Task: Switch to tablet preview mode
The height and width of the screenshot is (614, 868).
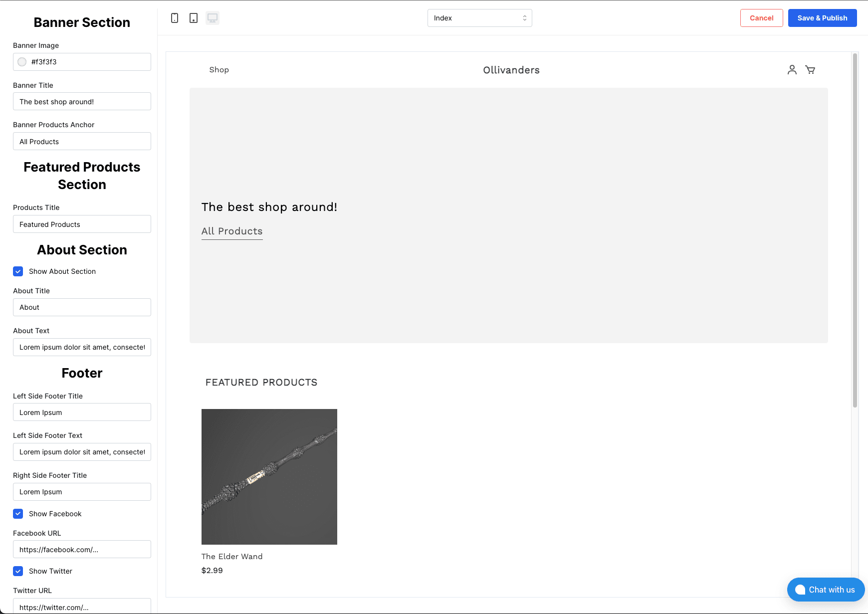Action: (193, 17)
